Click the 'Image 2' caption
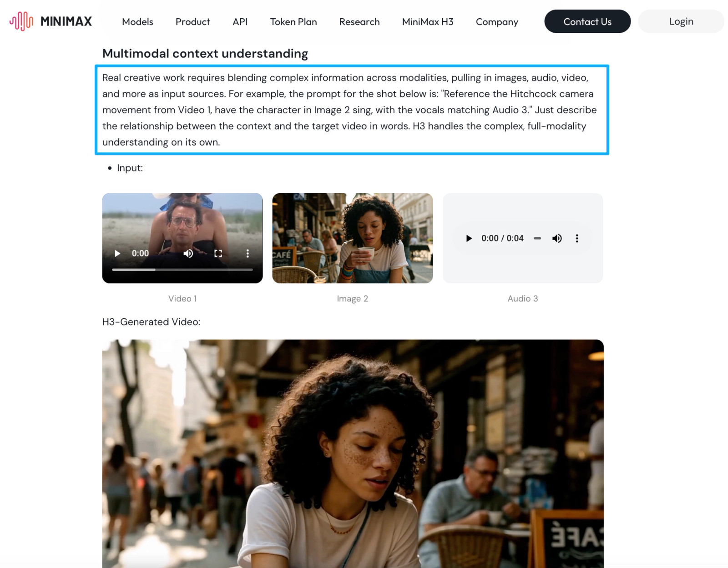This screenshot has width=728, height=568. [352, 299]
